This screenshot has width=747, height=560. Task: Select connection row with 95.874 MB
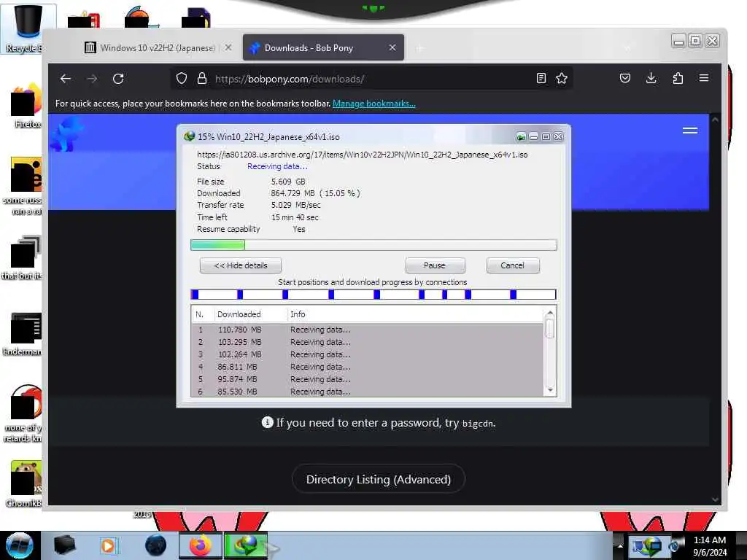click(x=368, y=379)
